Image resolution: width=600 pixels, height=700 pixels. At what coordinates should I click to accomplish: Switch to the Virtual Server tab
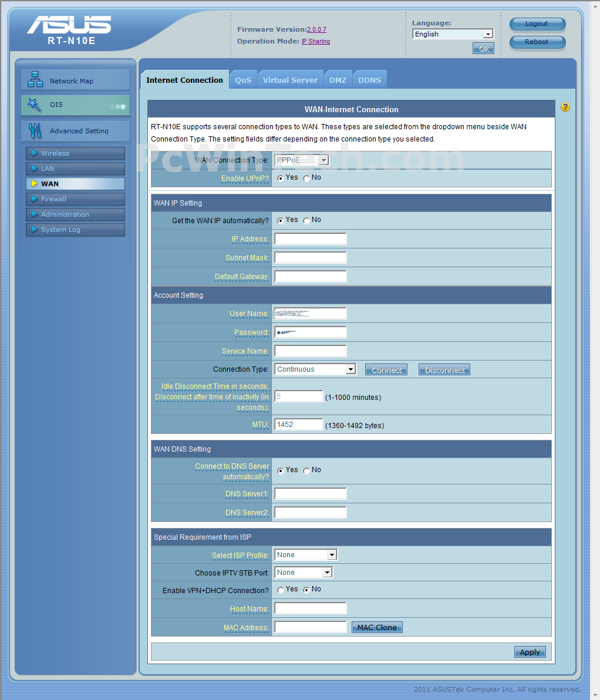(x=290, y=80)
